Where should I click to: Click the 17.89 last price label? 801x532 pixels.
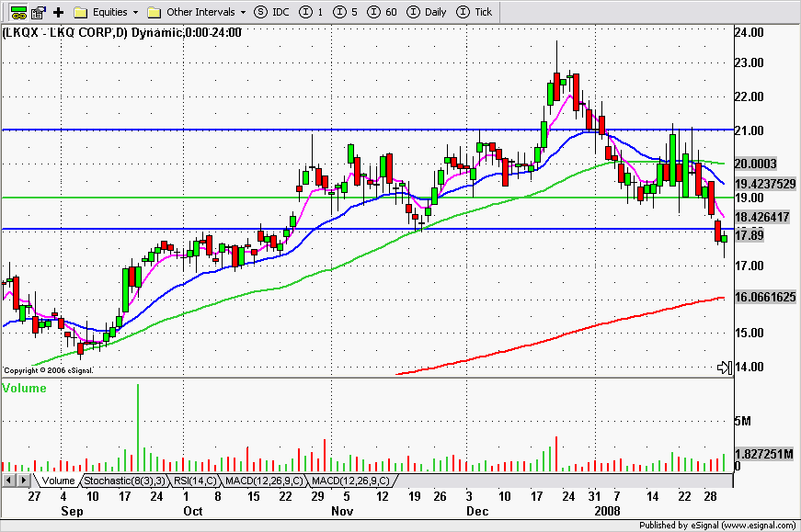coord(749,235)
